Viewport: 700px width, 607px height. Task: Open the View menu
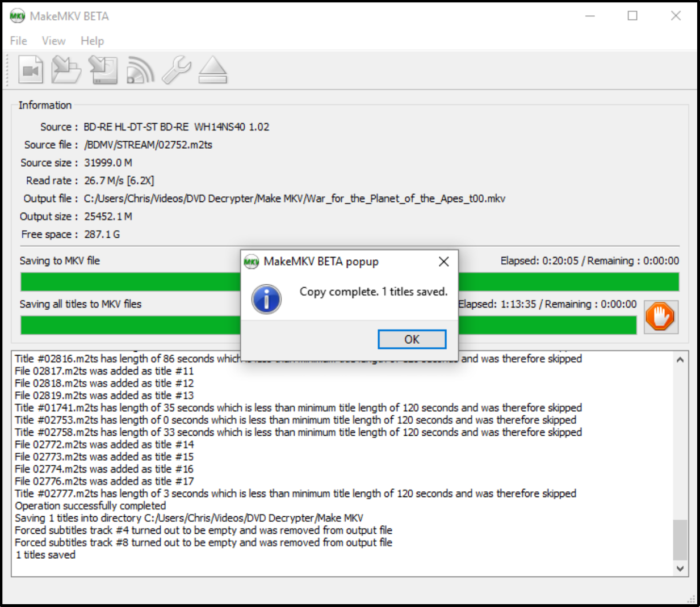tap(53, 41)
